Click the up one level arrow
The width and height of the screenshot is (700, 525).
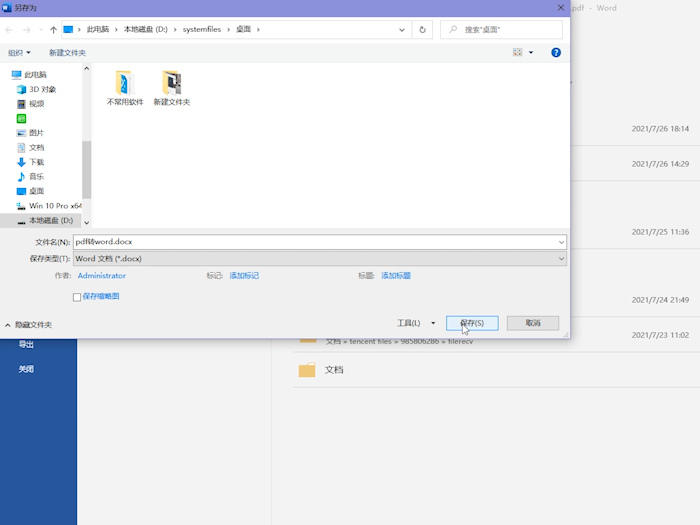54,30
